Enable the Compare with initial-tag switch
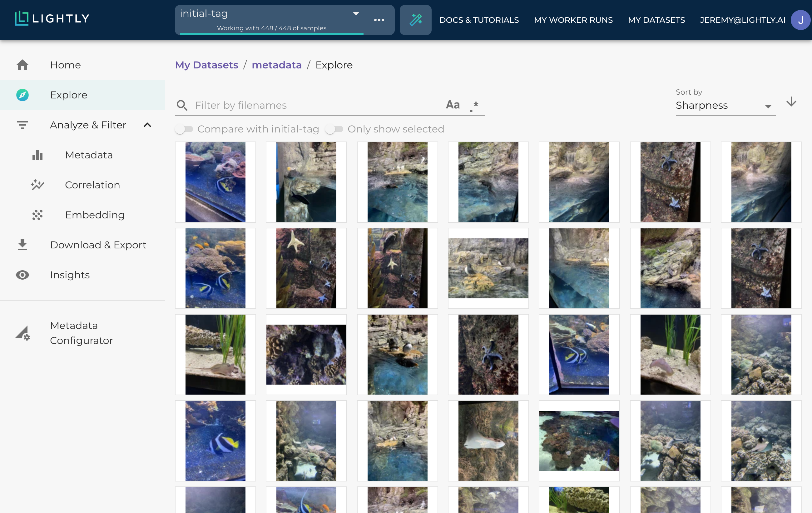 184,129
